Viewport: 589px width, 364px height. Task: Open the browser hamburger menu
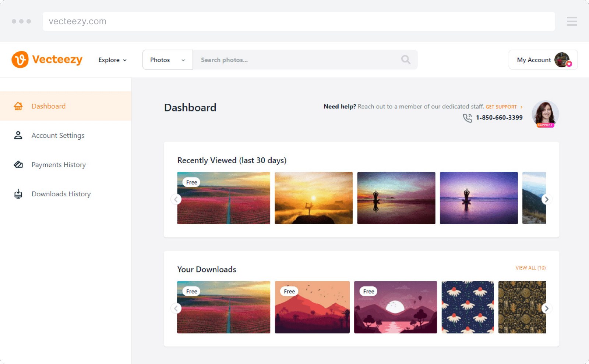(x=572, y=21)
